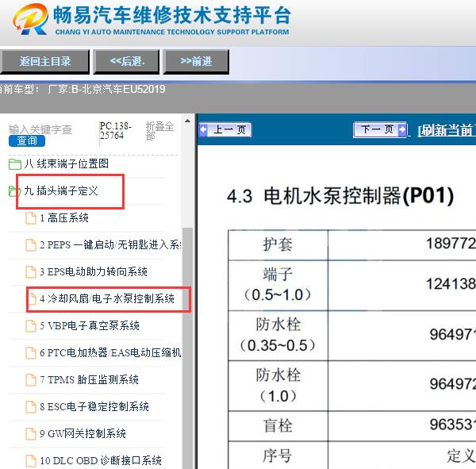Open 7 TPMS 胎压监测系统 item

point(89,379)
